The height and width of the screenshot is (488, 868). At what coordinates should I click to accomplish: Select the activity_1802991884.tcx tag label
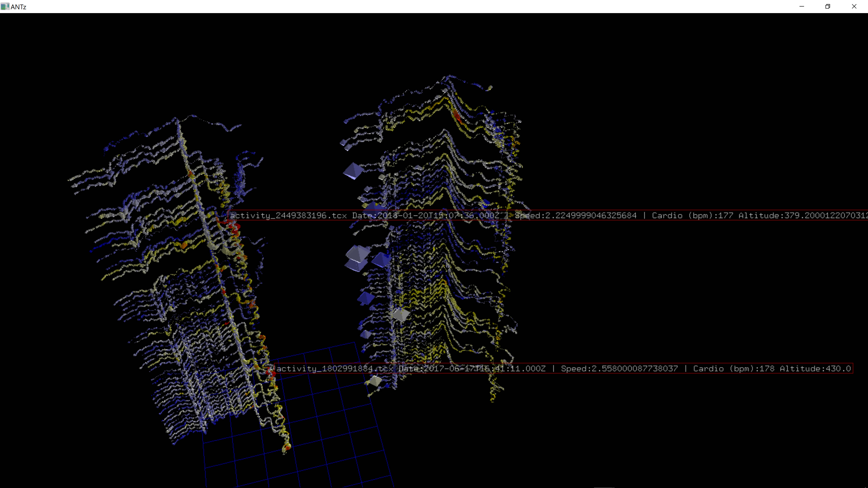click(335, 368)
